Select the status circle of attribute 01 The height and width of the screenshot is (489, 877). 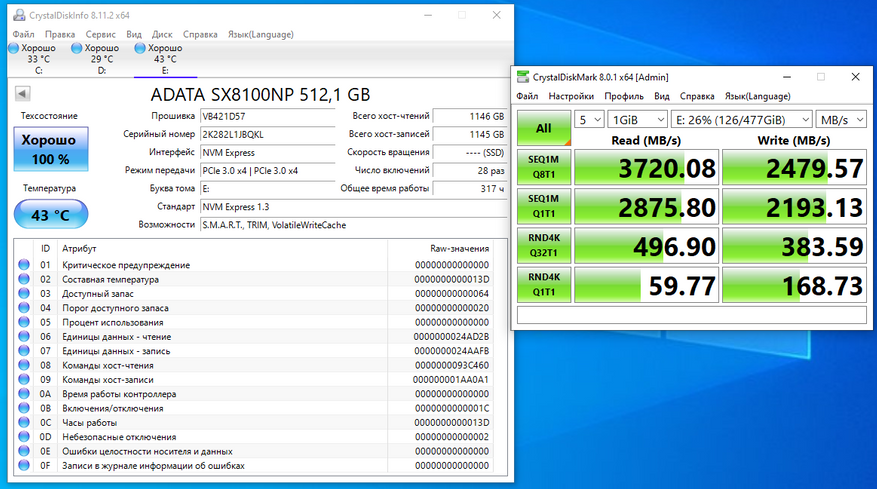click(23, 264)
